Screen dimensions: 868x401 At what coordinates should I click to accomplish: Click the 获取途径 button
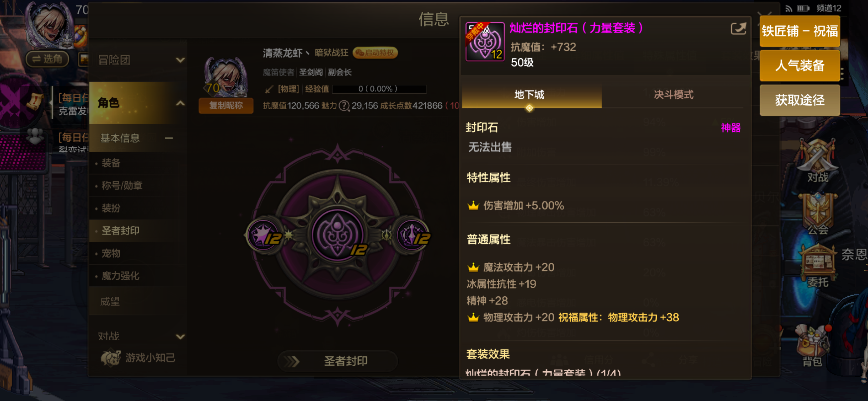click(799, 100)
